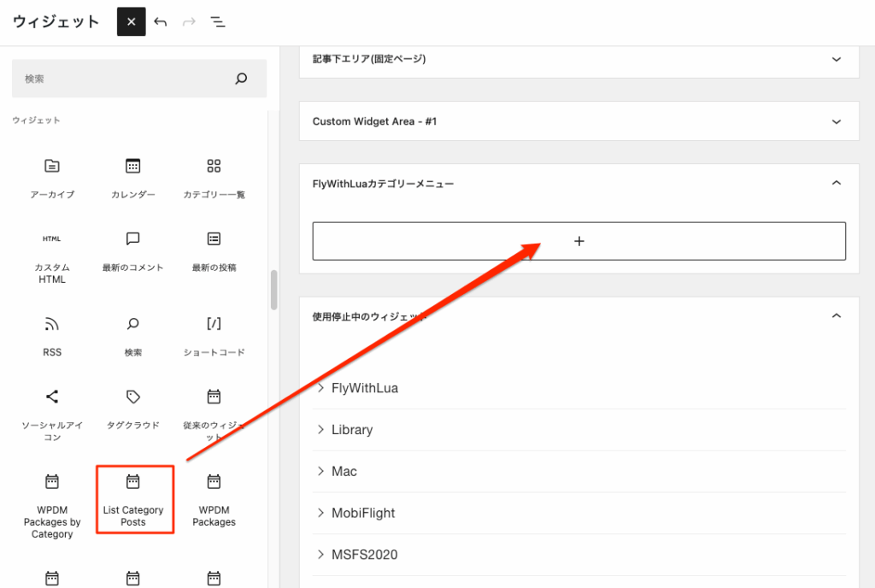This screenshot has height=588, width=875.
Task: Expand the Custom Widget Area - #1 panel
Action: 836,121
